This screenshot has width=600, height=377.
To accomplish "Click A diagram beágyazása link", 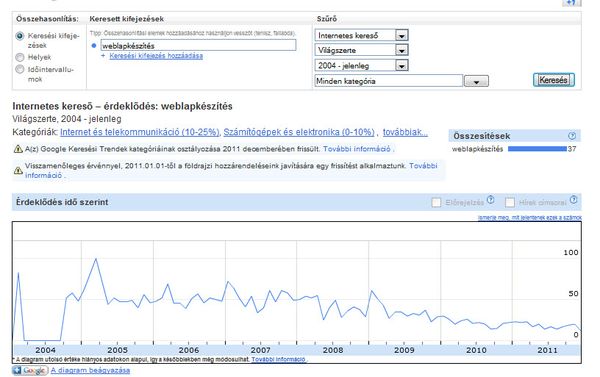I will pos(90,370).
